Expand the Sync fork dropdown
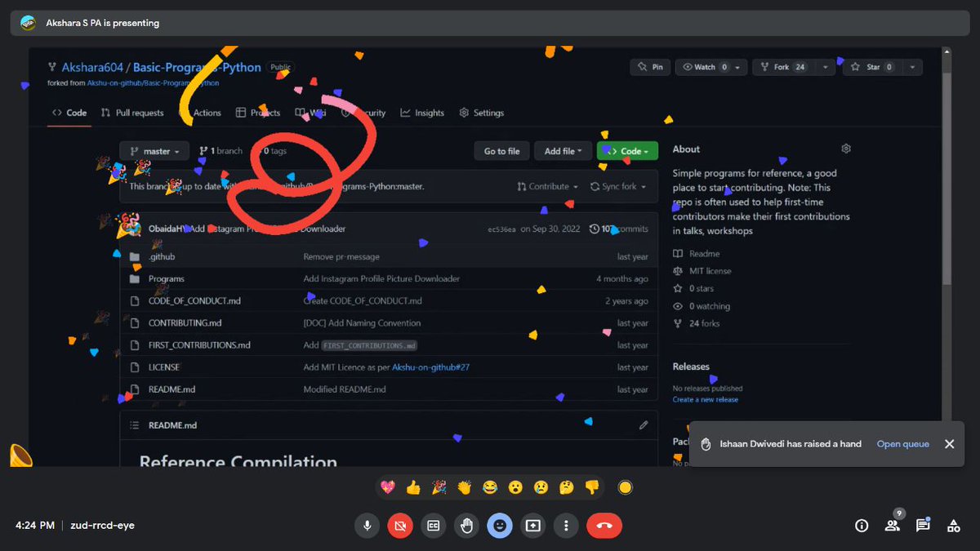980x551 pixels. pyautogui.click(x=618, y=186)
